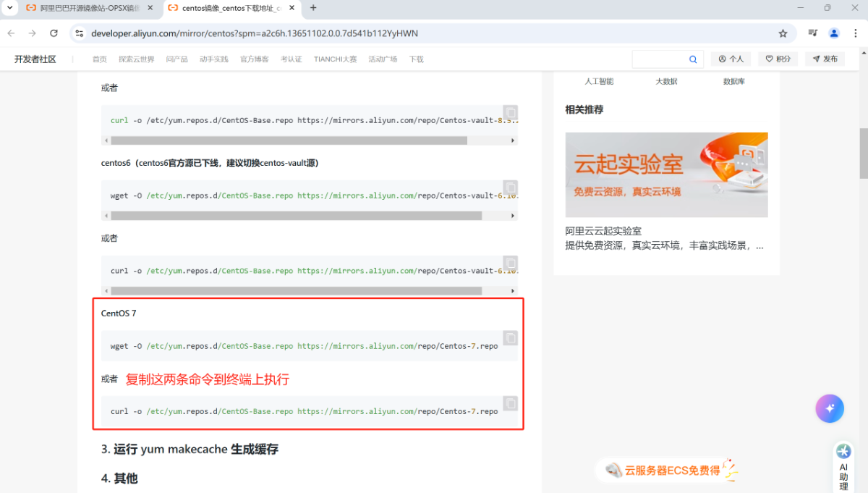Screen dimensions: 868x493
Task: Copy the CentOS 7 wget command
Action: click(510, 338)
